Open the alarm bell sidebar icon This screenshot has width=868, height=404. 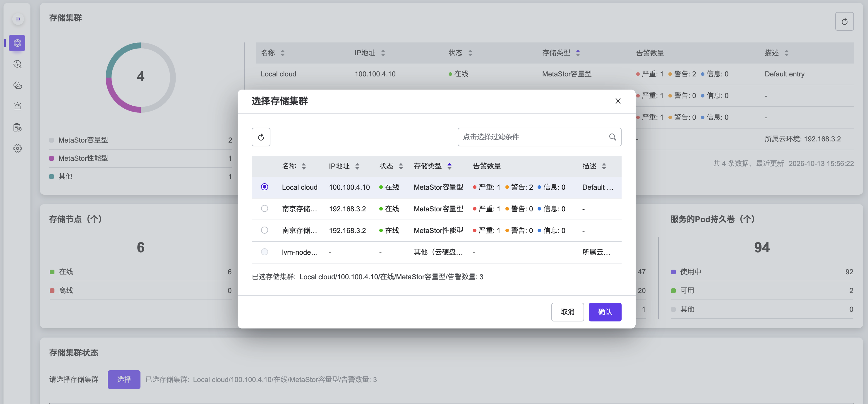click(x=18, y=107)
